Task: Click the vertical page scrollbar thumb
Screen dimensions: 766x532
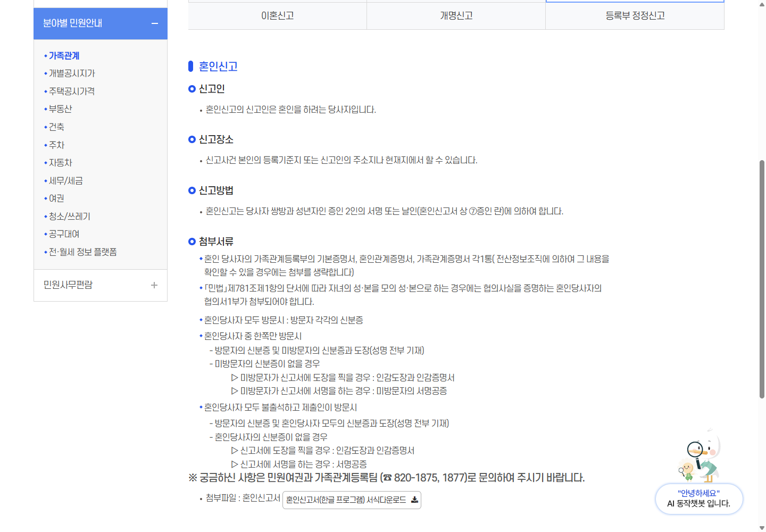Action: click(x=762, y=278)
